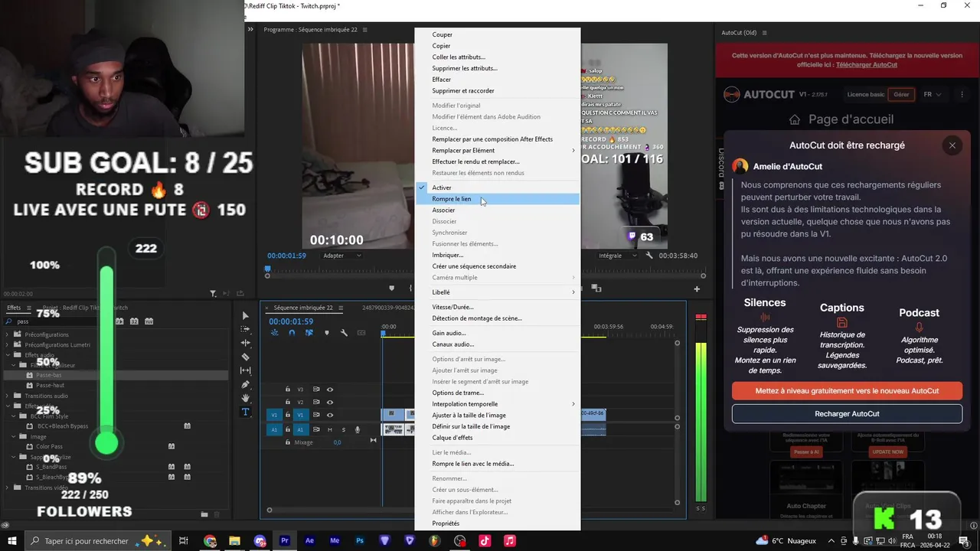
Task: Toggle V1 track eye visibility
Action: click(x=330, y=415)
